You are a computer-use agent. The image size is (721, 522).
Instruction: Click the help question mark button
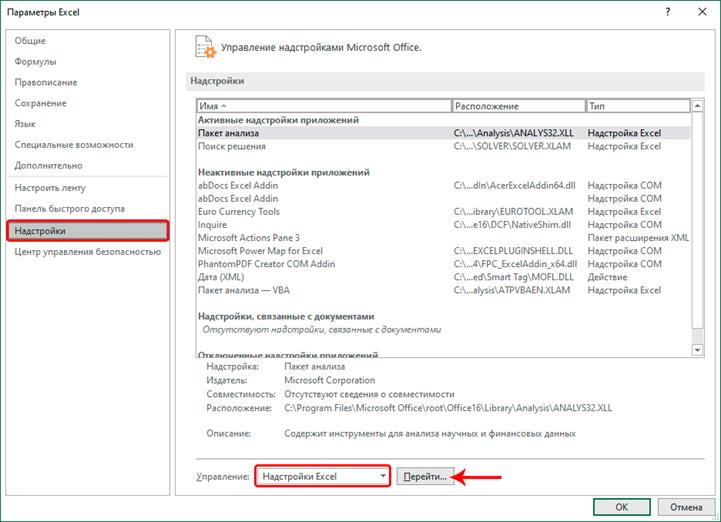point(668,12)
